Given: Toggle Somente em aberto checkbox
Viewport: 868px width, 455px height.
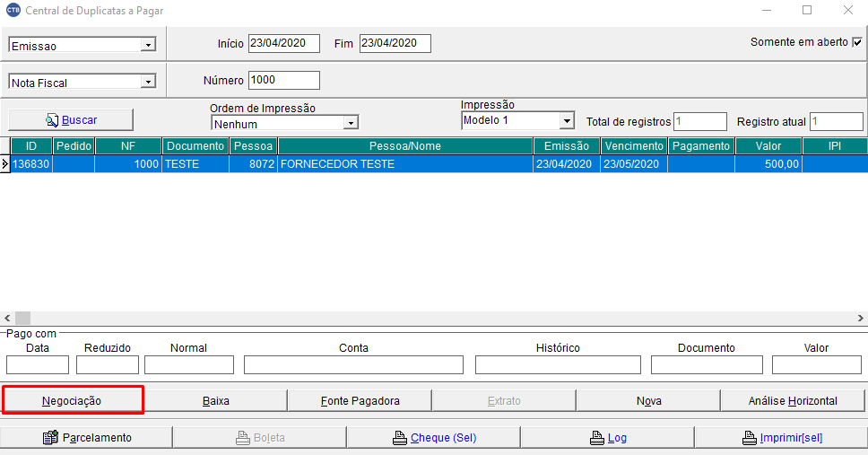Looking at the screenshot, I should coord(856,42).
